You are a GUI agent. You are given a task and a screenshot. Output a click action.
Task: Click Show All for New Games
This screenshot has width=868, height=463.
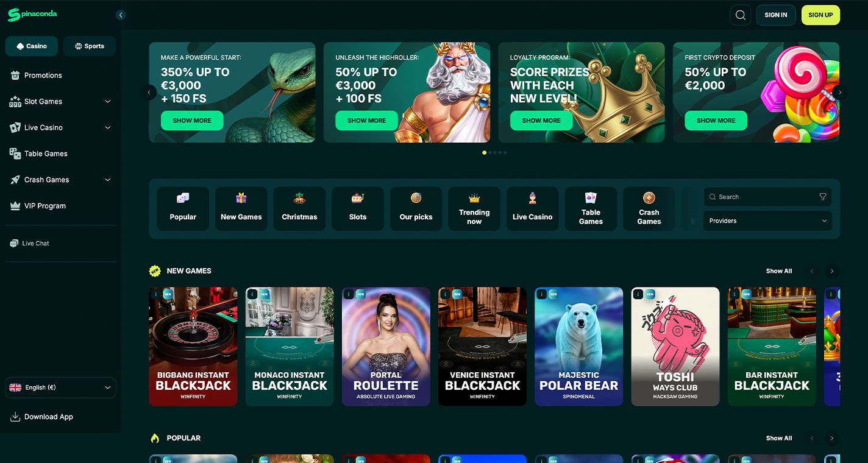(x=778, y=271)
